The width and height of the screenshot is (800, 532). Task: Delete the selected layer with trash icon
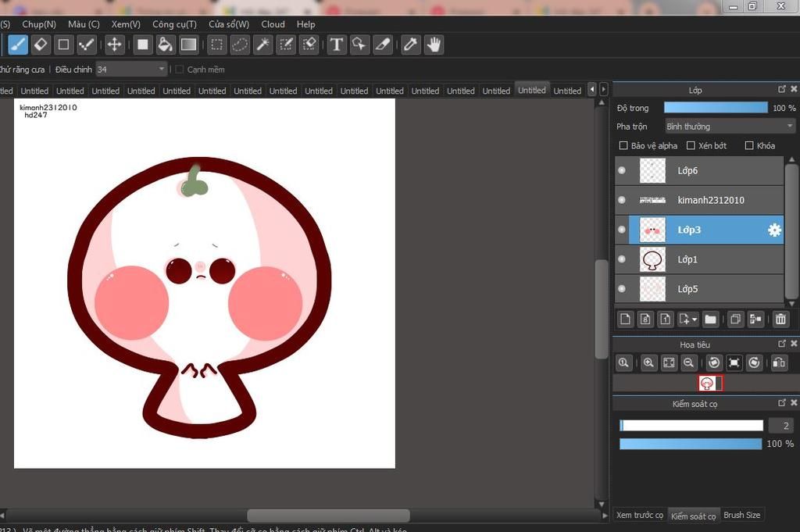coord(780,320)
